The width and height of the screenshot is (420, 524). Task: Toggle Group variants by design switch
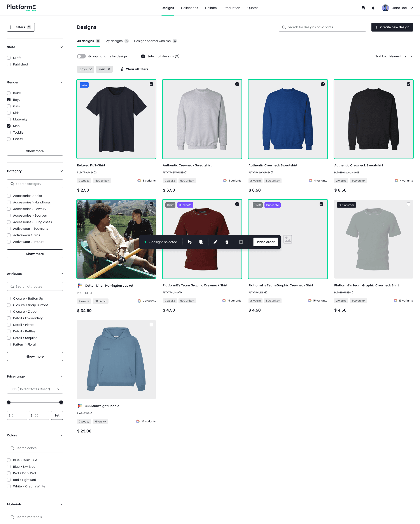(81, 56)
